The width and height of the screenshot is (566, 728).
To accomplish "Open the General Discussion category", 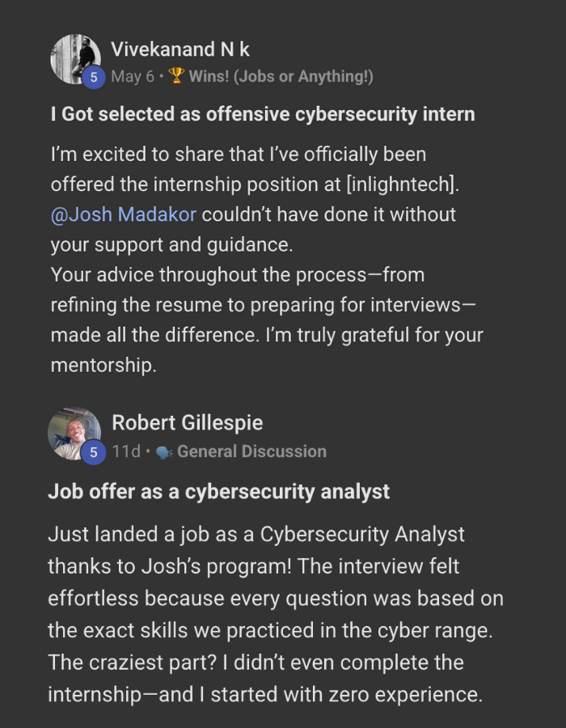I will pos(251,451).
